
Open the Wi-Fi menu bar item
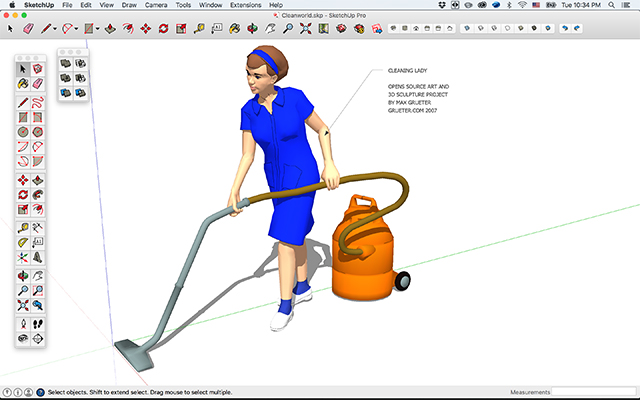(x=522, y=5)
